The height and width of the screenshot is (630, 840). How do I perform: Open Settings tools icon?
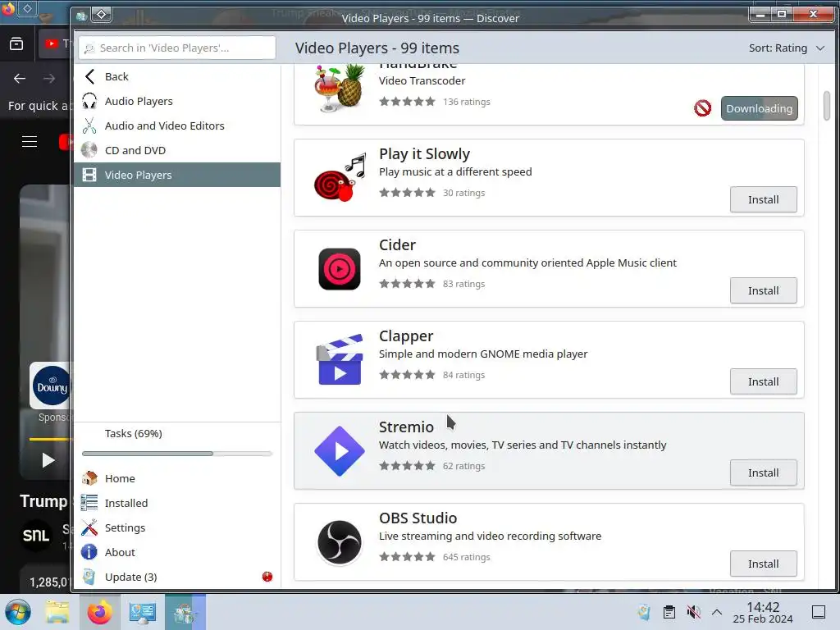click(x=89, y=527)
